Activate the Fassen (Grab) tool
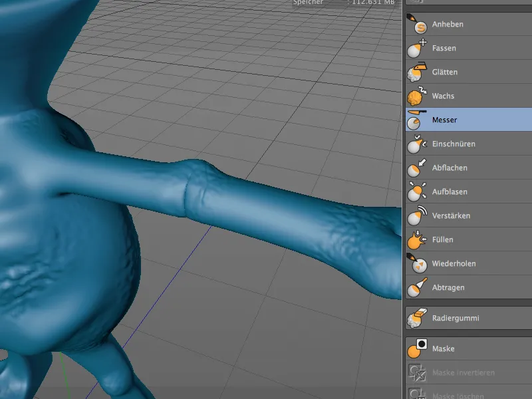The width and height of the screenshot is (532, 399). [446, 48]
